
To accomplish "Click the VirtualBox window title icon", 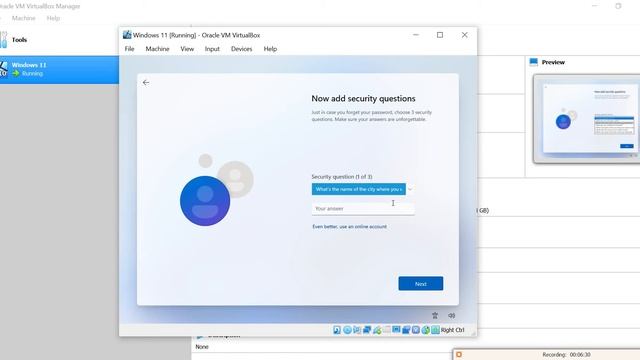I will [x=127, y=35].
